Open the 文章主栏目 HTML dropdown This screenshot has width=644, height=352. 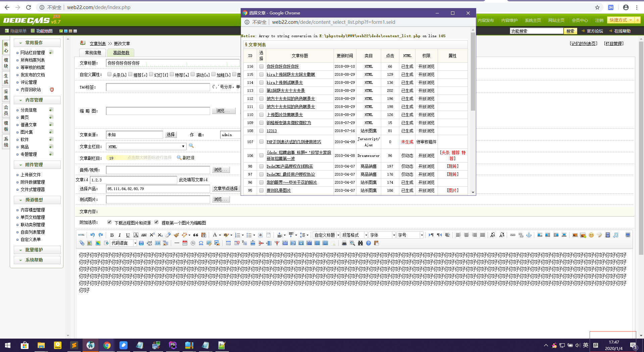pos(146,146)
